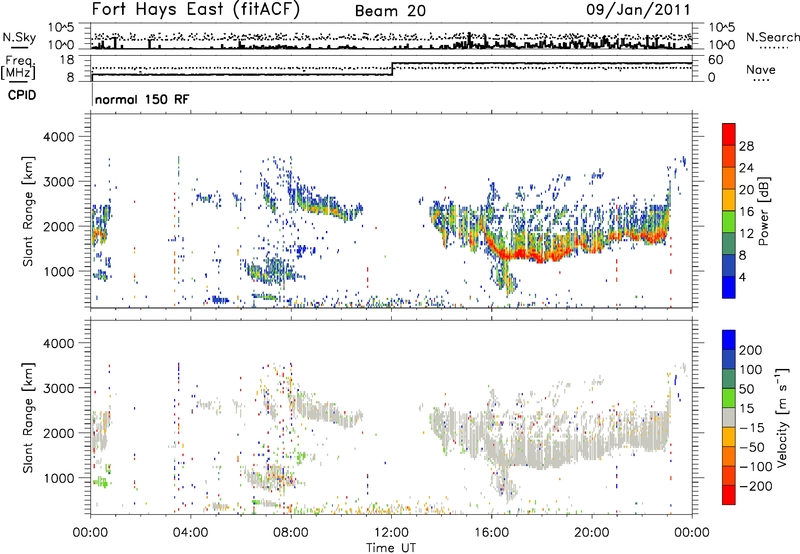Pick the red bottom segment of Velocity colorbar
This screenshot has width=800, height=554.
coord(729,495)
